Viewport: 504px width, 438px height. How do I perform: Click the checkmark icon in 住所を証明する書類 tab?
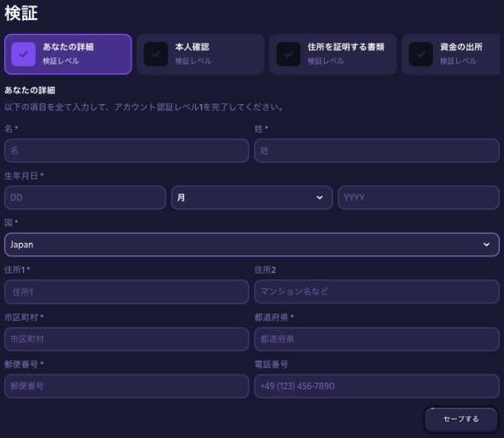point(288,54)
